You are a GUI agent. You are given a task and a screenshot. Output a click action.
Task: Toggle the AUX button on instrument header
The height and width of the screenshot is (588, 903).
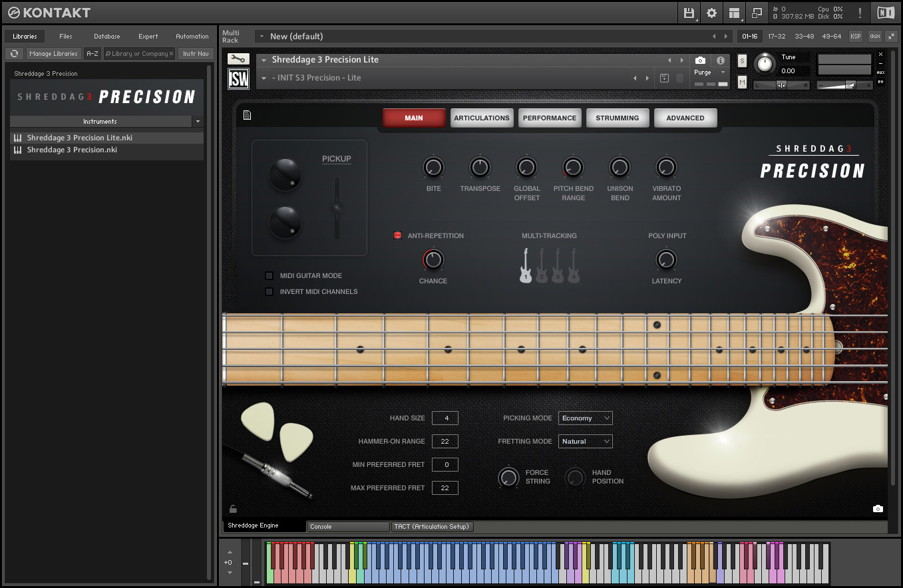coord(881,73)
